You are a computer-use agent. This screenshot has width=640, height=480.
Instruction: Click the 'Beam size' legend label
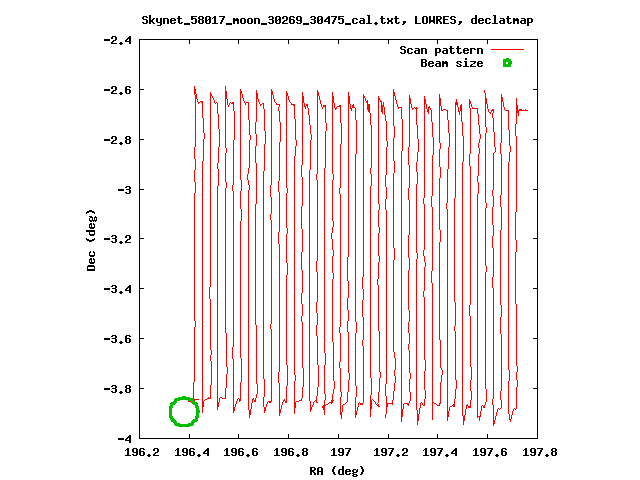pos(452,63)
